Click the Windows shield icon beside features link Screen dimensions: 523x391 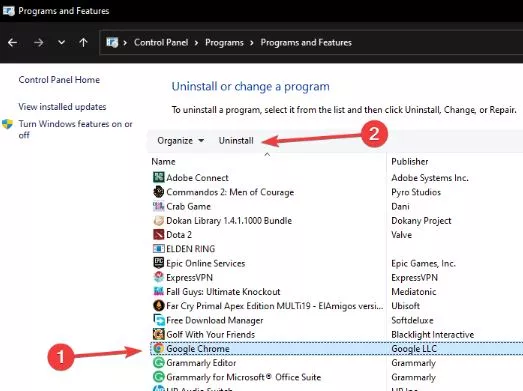[x=7, y=124]
